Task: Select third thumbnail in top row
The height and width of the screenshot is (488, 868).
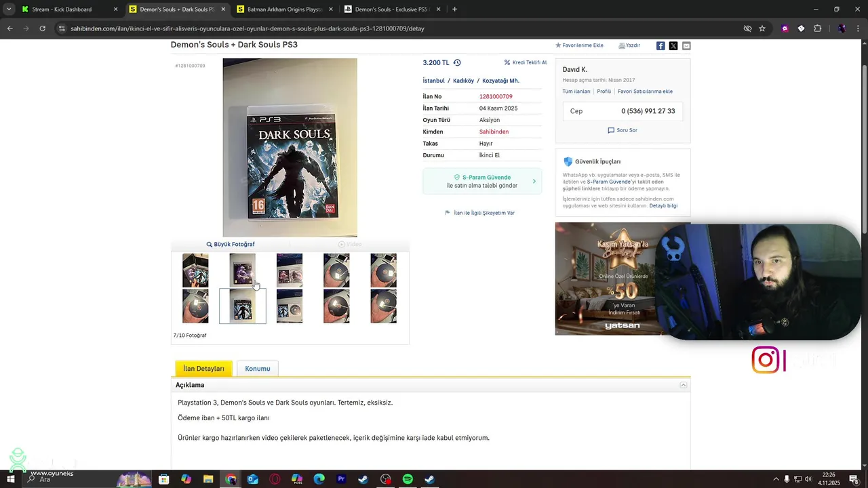Action: tap(290, 270)
